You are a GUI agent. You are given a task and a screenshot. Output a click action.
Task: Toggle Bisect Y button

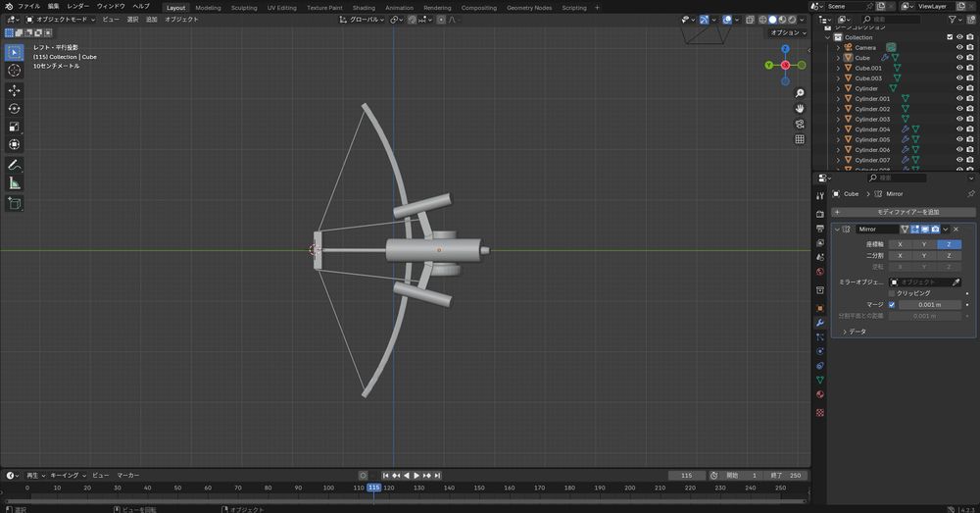(924, 256)
